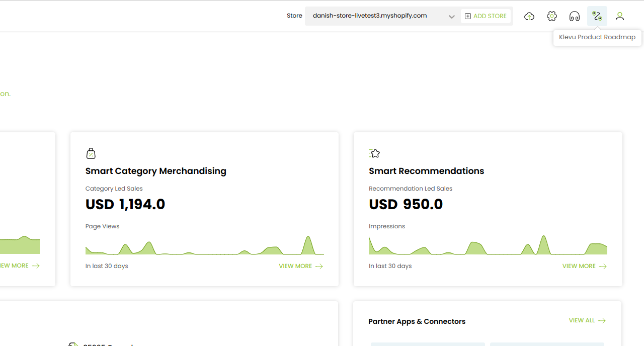The image size is (644, 346).
Task: Open the Klevu Product Roadmap icon
Action: (x=597, y=16)
